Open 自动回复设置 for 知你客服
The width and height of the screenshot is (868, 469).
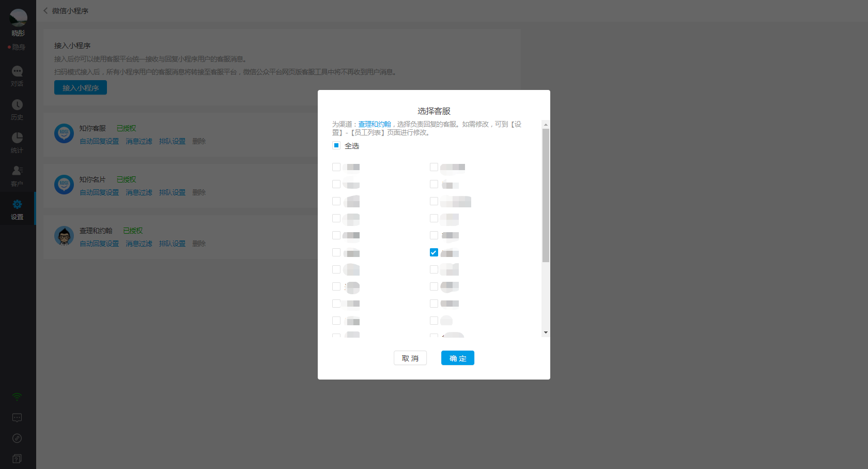(99, 141)
